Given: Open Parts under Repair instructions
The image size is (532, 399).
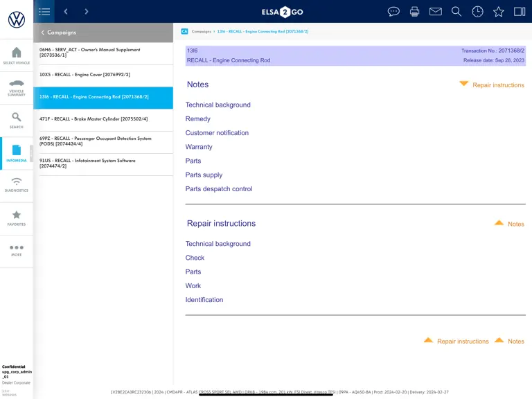Looking at the screenshot, I should click(193, 272).
